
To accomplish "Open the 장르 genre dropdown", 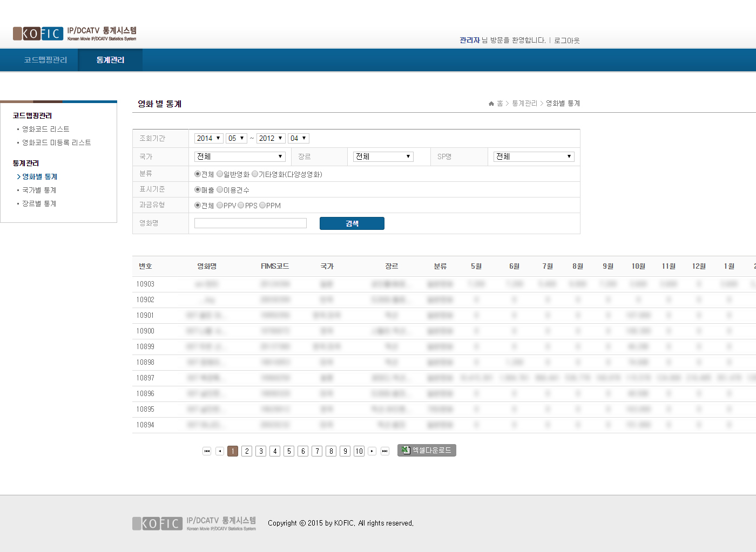I will click(383, 156).
